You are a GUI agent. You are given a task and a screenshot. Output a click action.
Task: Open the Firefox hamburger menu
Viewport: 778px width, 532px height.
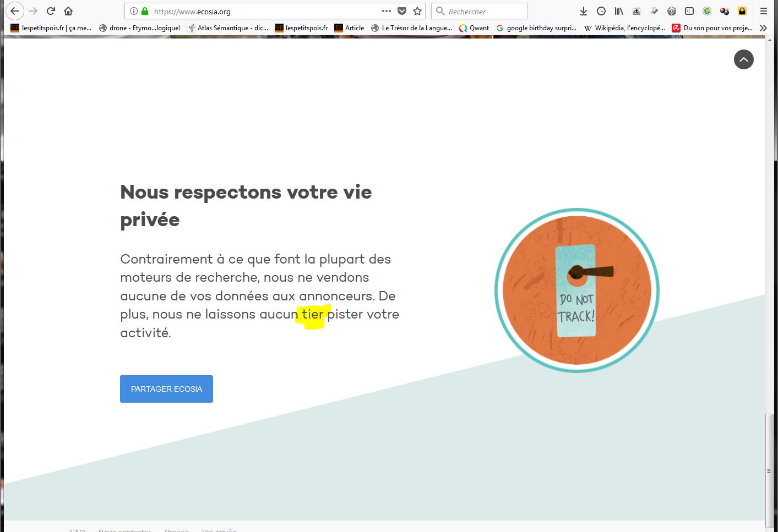(x=763, y=11)
